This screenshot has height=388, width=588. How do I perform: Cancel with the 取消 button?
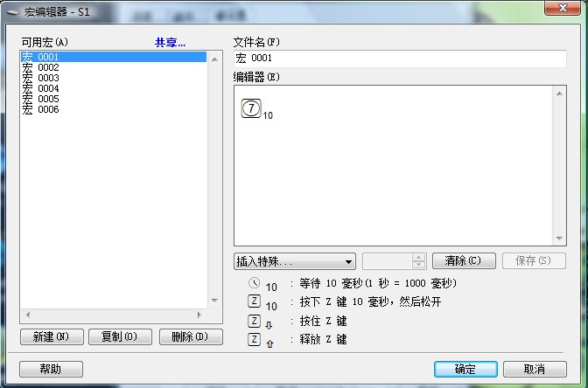[x=535, y=370]
